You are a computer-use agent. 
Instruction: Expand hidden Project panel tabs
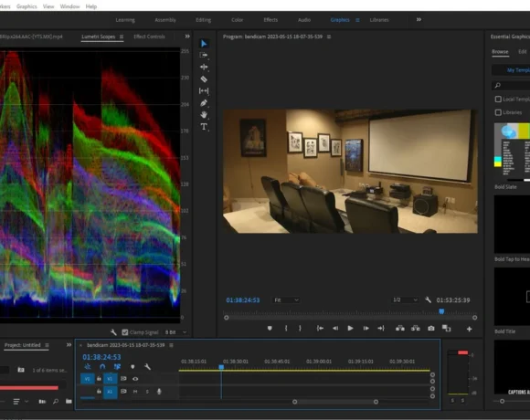click(x=69, y=345)
